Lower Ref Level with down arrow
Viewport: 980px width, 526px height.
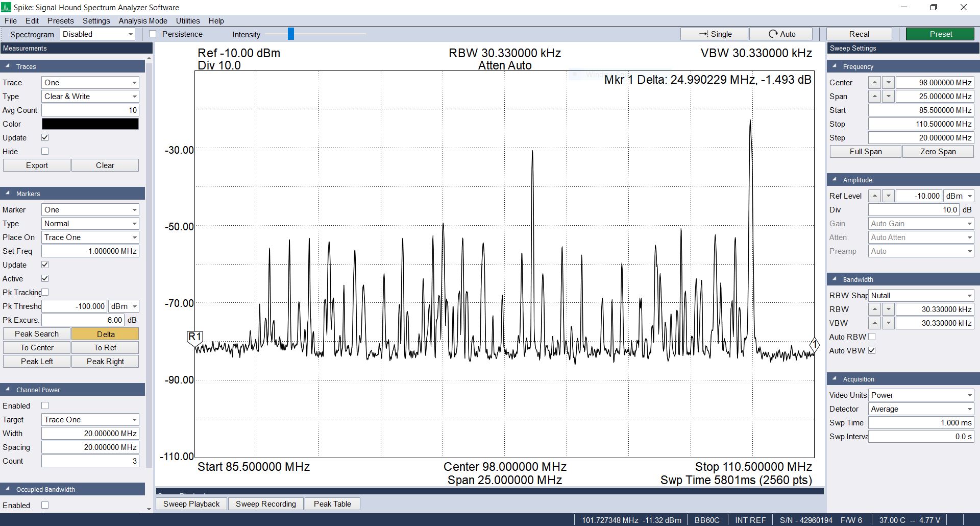(888, 196)
